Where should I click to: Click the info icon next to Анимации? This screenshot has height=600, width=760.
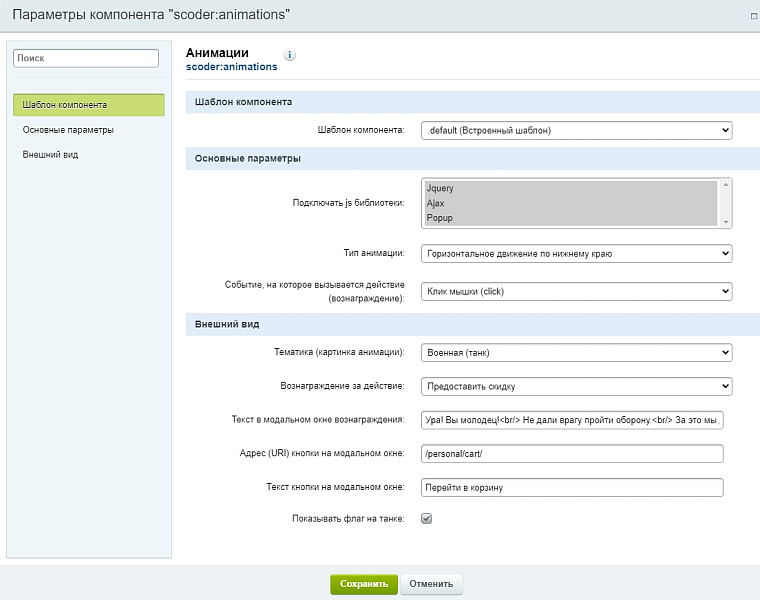pos(290,56)
